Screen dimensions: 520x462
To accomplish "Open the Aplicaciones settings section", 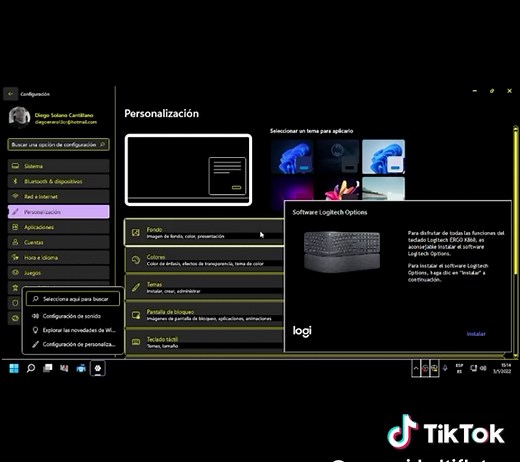I will [x=58, y=227].
